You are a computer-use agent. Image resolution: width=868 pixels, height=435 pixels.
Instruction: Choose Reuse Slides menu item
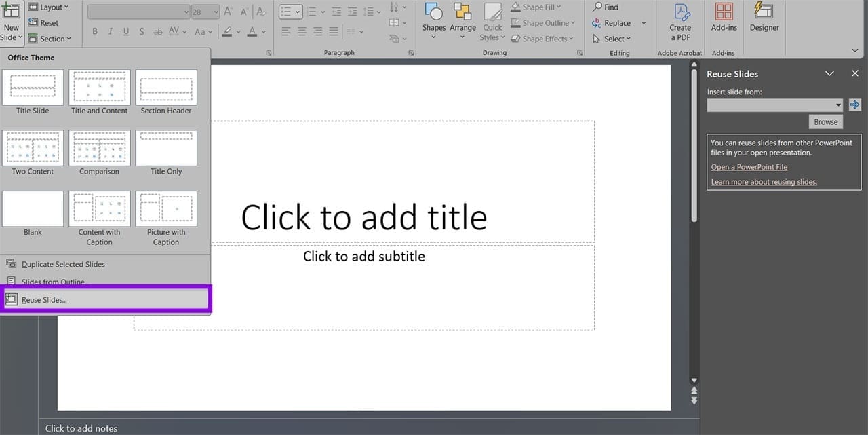[x=106, y=299]
